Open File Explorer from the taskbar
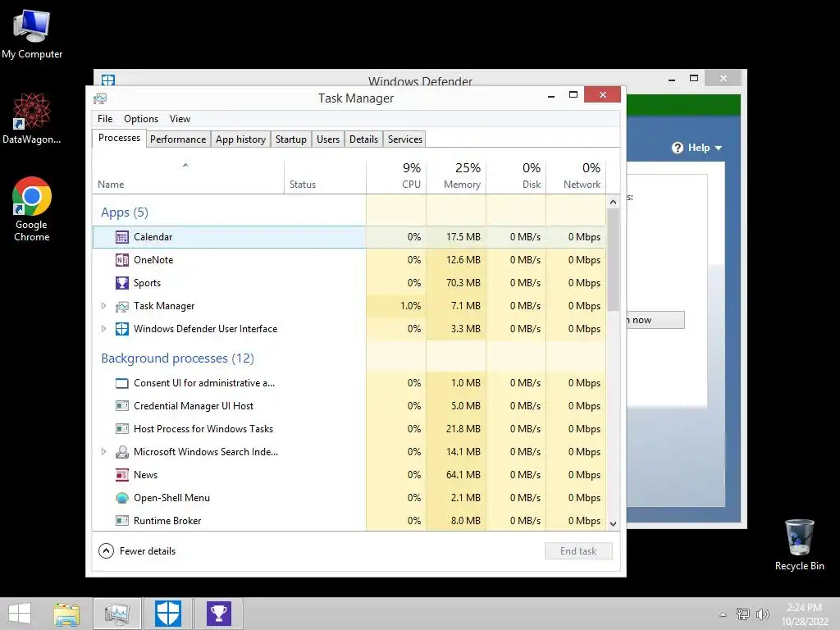Screen dimensions: 840x630 pyautogui.click(x=66, y=614)
